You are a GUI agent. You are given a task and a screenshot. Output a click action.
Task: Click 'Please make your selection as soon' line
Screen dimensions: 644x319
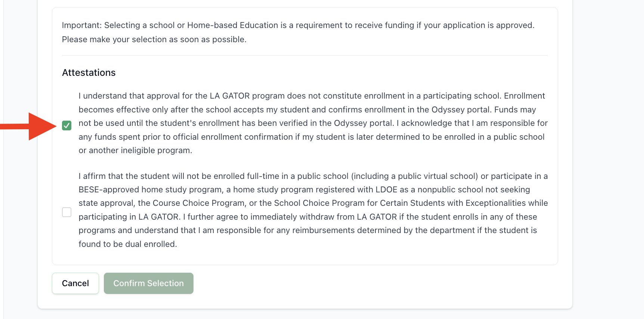click(x=154, y=40)
